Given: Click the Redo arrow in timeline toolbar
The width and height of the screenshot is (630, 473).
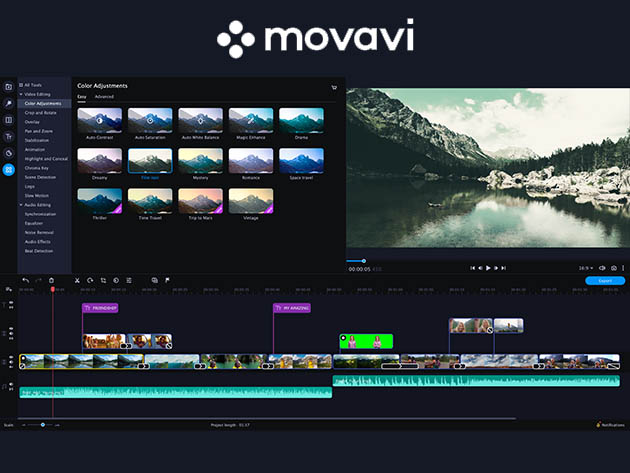Looking at the screenshot, I should pyautogui.click(x=39, y=280).
